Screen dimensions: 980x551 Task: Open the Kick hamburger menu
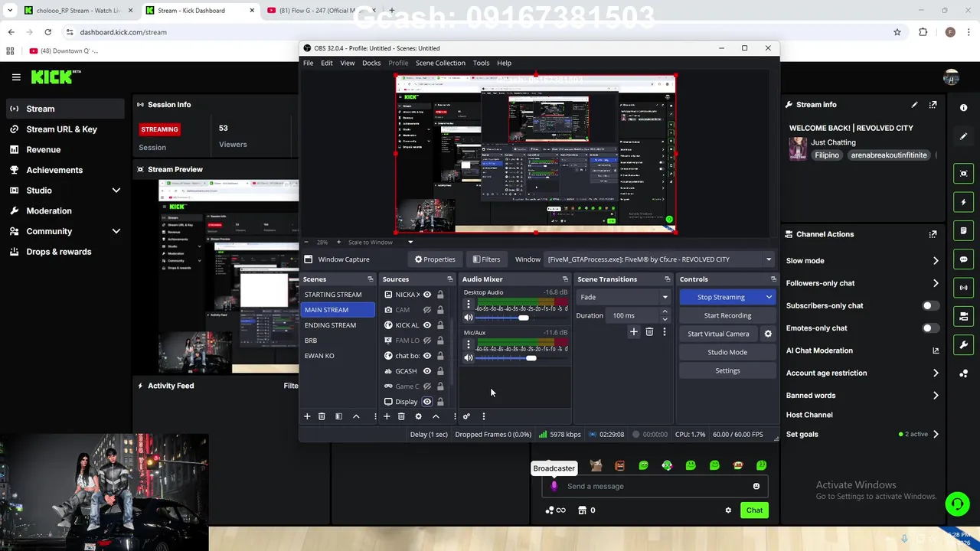click(x=16, y=77)
